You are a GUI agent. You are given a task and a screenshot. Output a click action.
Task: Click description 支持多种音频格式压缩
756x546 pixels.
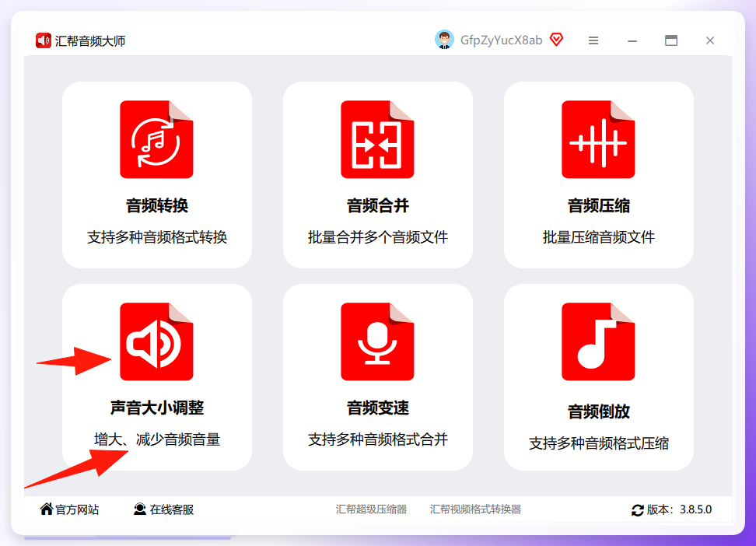(598, 443)
